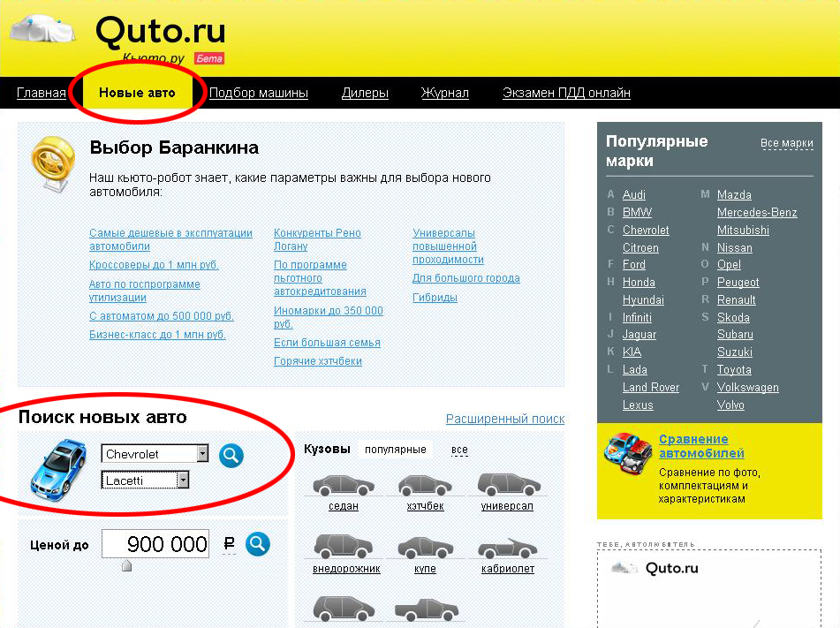Select the кабриолет body type icon
840x628 pixels.
coord(507,549)
